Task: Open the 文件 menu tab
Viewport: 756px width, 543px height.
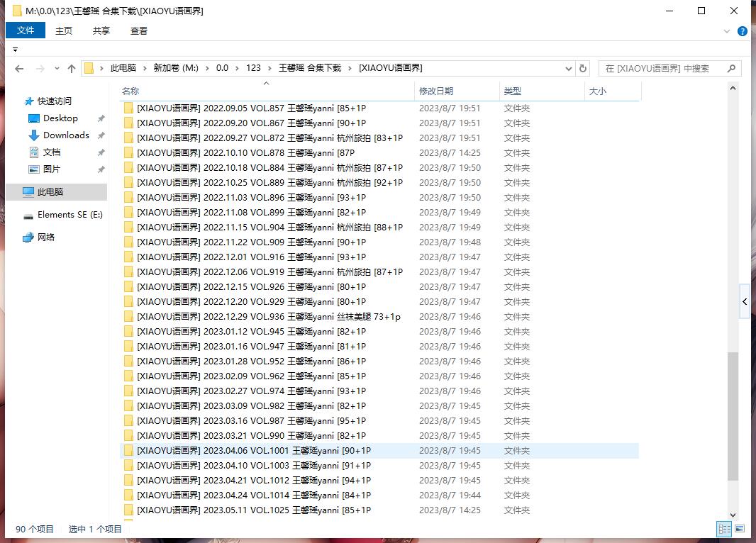Action: pos(26,30)
